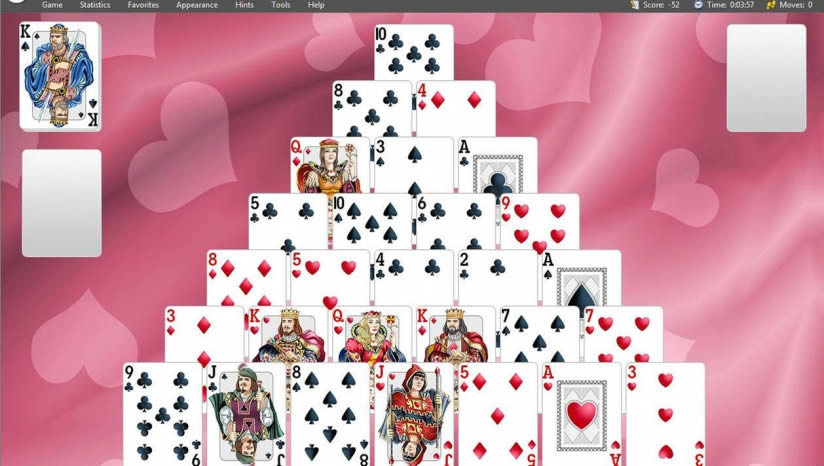Expand the Appearance menu

(197, 5)
